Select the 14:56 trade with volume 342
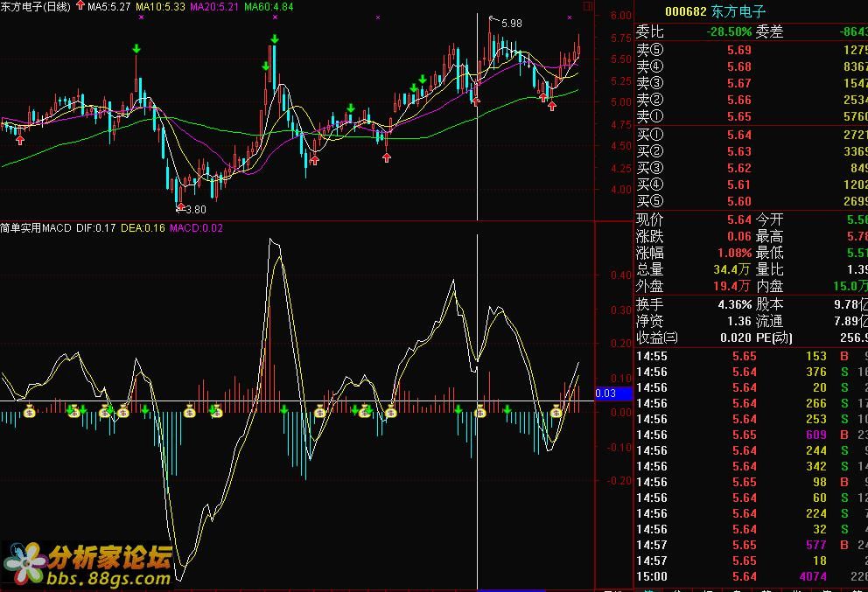This screenshot has height=592, width=868. click(x=752, y=466)
